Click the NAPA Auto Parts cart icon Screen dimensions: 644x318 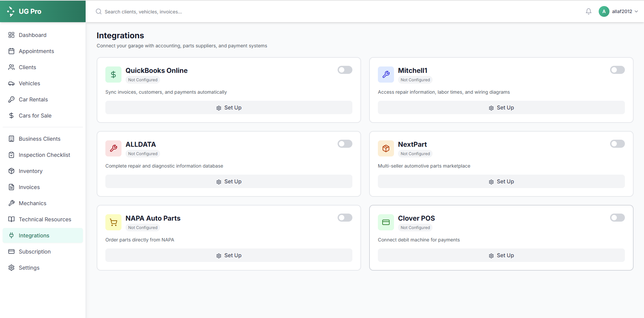pos(113,222)
